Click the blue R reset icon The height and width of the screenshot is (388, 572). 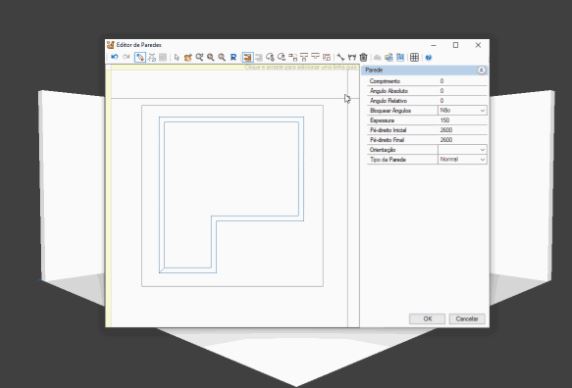pyautogui.click(x=233, y=57)
